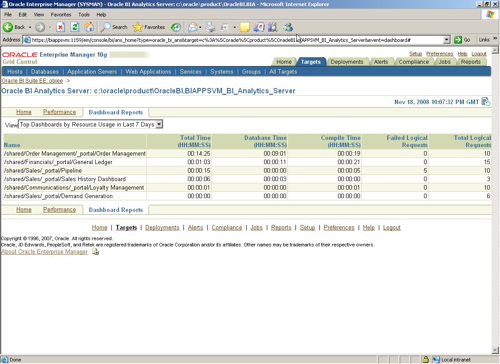Click the Logout link at top right
This screenshot has width=500, height=364.
pyautogui.click(x=479, y=54)
